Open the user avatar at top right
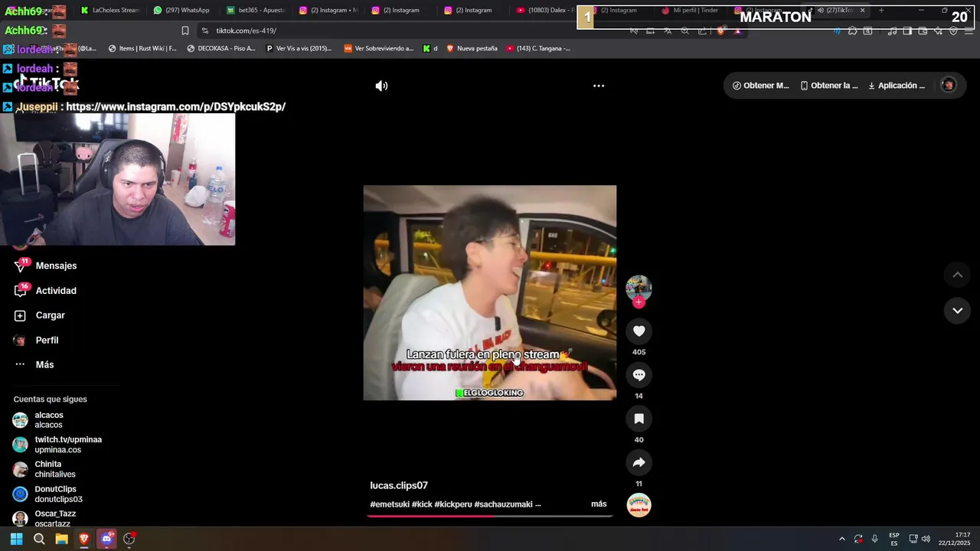Viewport: 980px width, 551px height. (948, 85)
